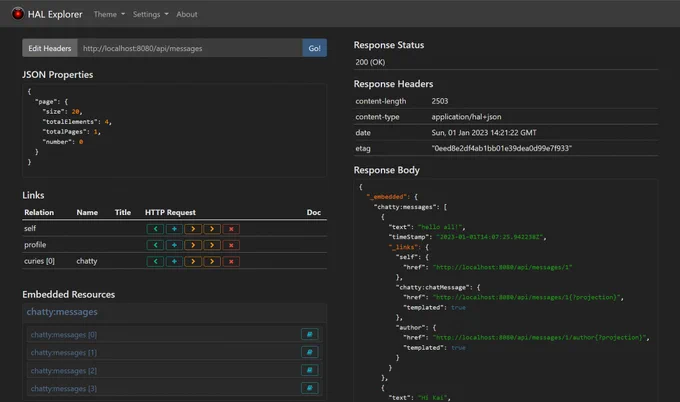Viewport: 680px width, 402px height.
Task: Click the messages/1 self href in Response Body
Action: click(x=502, y=268)
